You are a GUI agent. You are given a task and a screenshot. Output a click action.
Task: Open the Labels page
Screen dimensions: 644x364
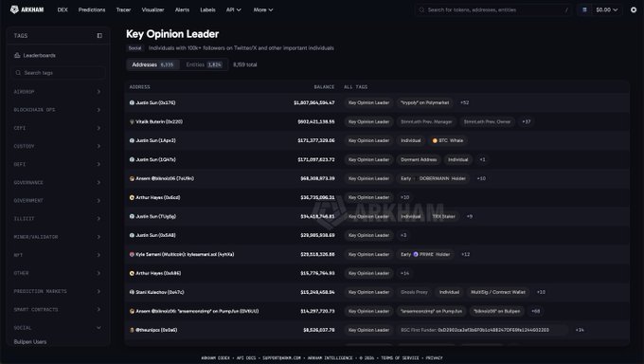click(207, 9)
